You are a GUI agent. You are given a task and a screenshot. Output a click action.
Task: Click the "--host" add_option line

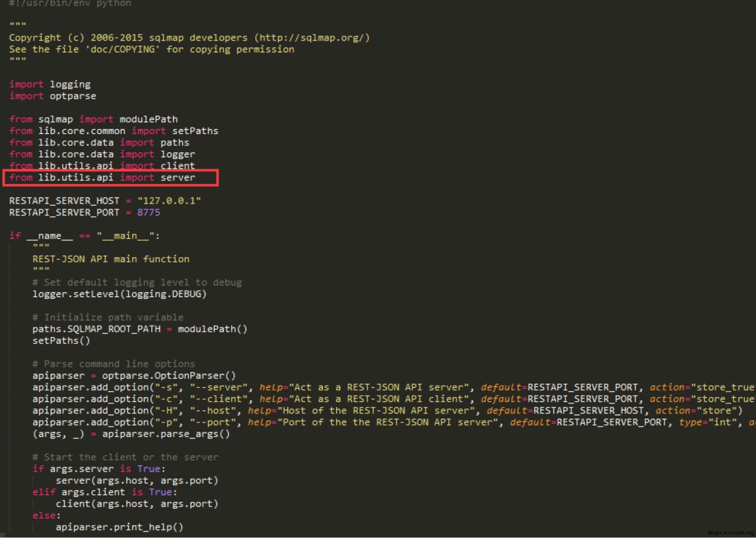[387, 411]
